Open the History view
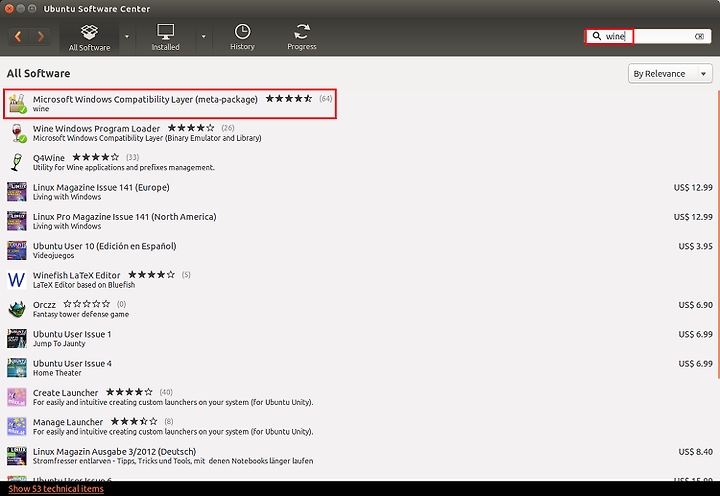 (x=242, y=37)
